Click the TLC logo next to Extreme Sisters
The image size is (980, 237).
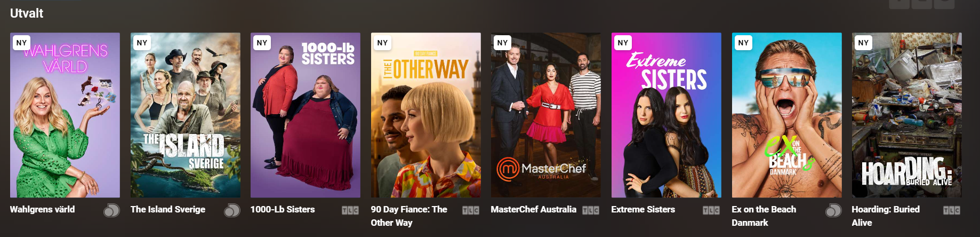(711, 210)
